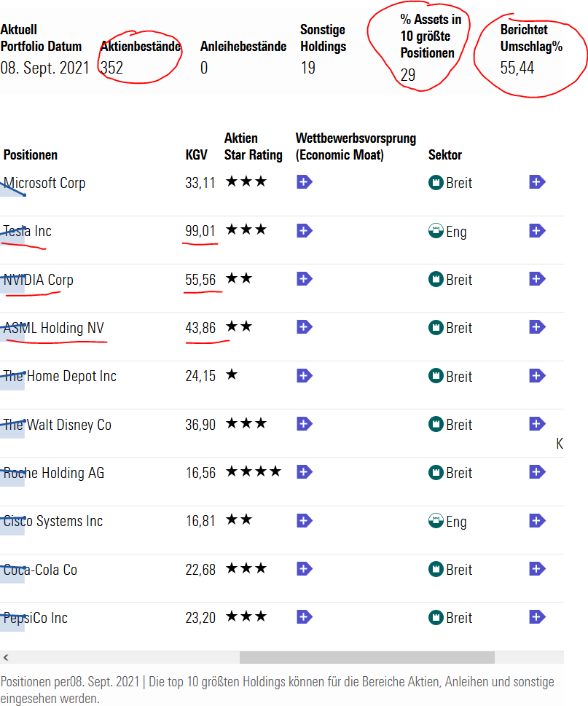Click the rightmost arrow icon in PepsiCo row

point(537,617)
